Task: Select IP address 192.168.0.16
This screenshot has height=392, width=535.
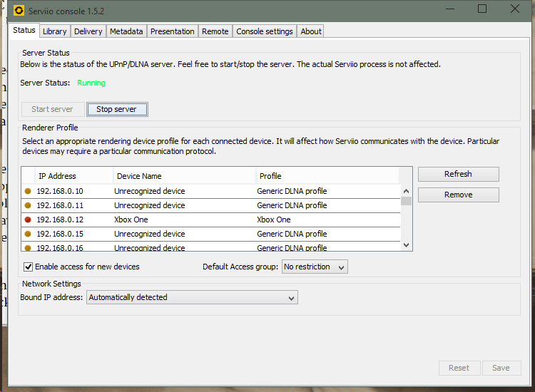Action: point(60,248)
